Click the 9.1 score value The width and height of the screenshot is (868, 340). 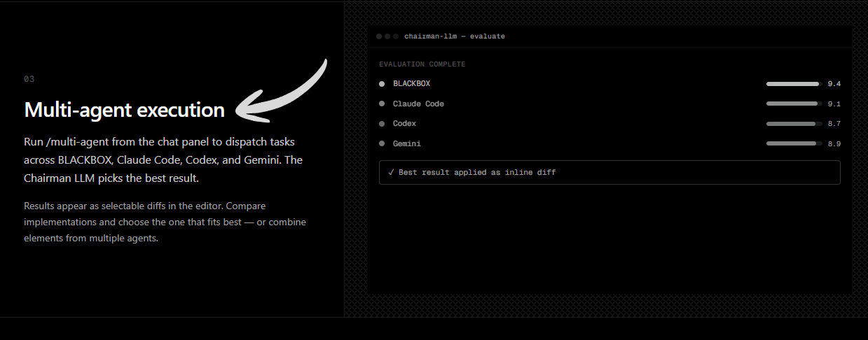pyautogui.click(x=834, y=104)
